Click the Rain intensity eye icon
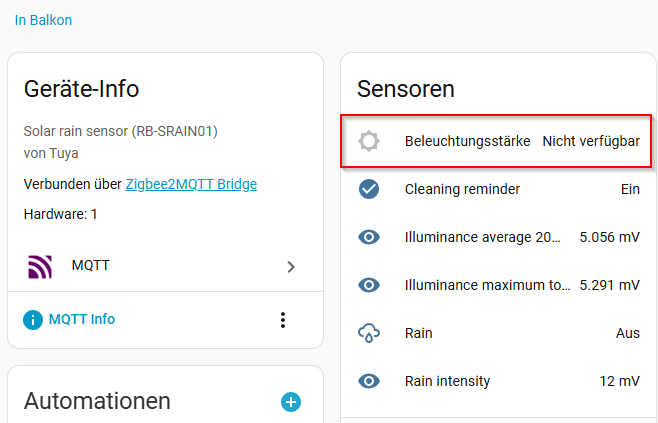The height and width of the screenshot is (423, 658). click(369, 381)
